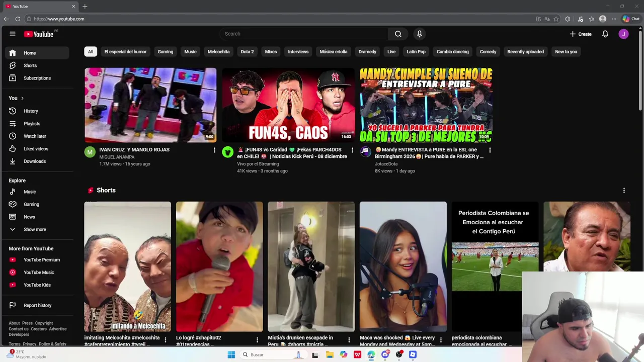The height and width of the screenshot is (362, 644).
Task: Open browser extensions puzzle icon
Action: pos(568,19)
